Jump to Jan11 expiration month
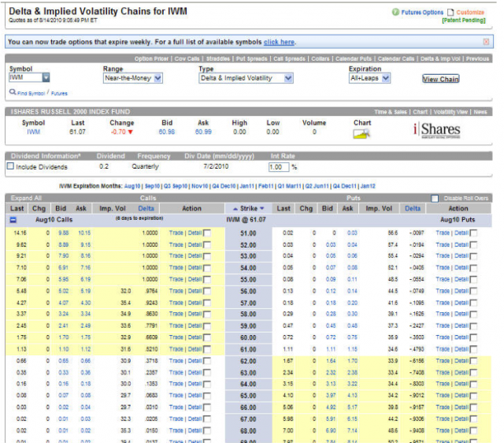 click(246, 186)
